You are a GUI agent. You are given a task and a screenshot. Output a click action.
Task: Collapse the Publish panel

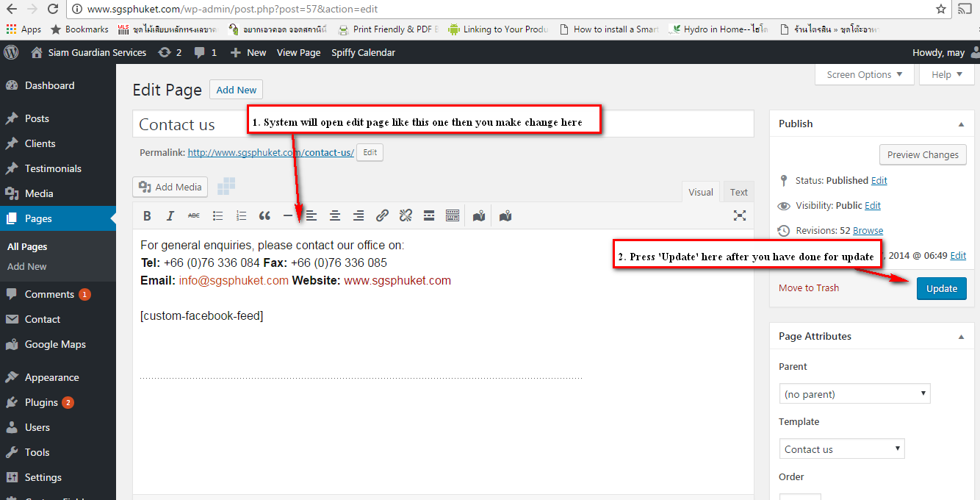(961, 124)
